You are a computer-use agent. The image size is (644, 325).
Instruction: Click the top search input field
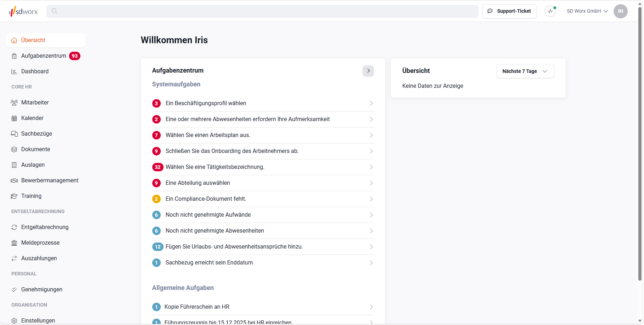[x=262, y=11]
